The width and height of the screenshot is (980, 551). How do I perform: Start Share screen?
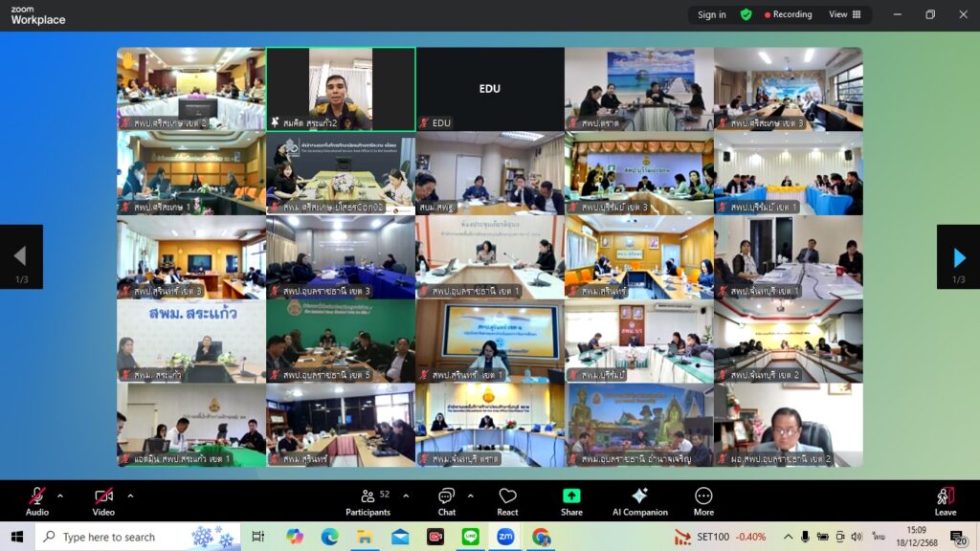click(571, 501)
